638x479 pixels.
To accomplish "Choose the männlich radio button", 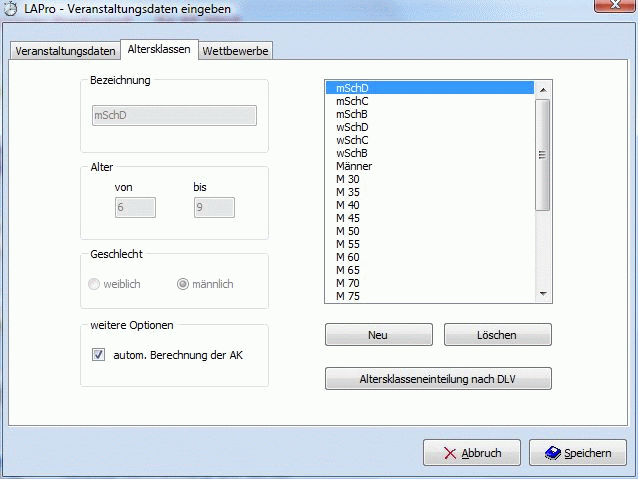I will point(183,284).
